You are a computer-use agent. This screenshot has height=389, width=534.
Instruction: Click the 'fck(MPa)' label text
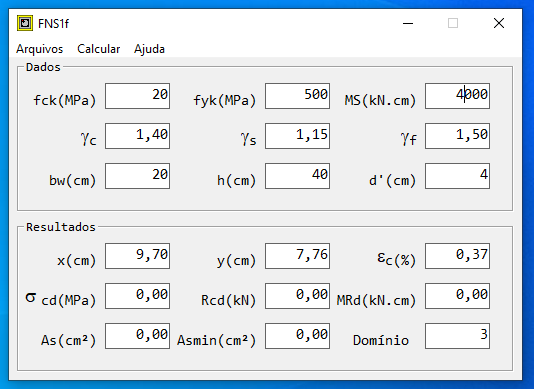(x=65, y=100)
